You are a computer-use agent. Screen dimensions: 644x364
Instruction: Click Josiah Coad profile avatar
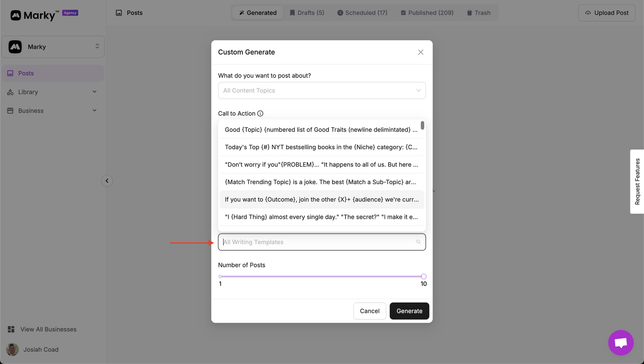coord(13,349)
